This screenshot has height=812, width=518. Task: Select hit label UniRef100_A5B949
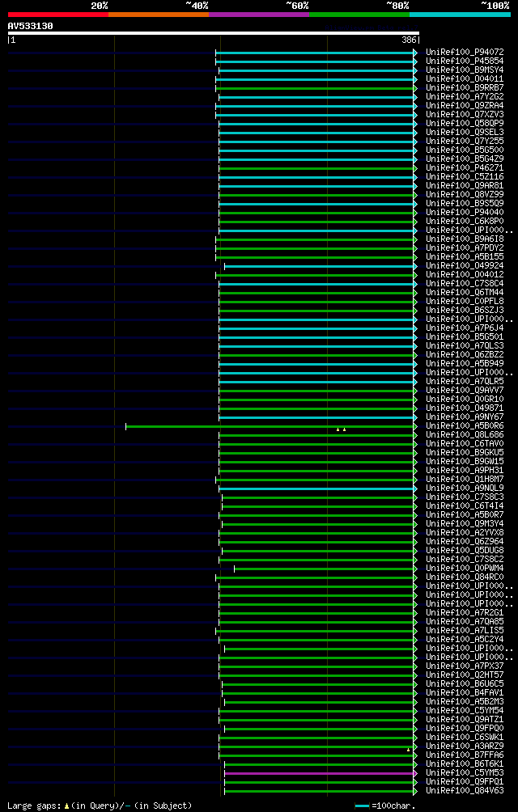click(465, 363)
